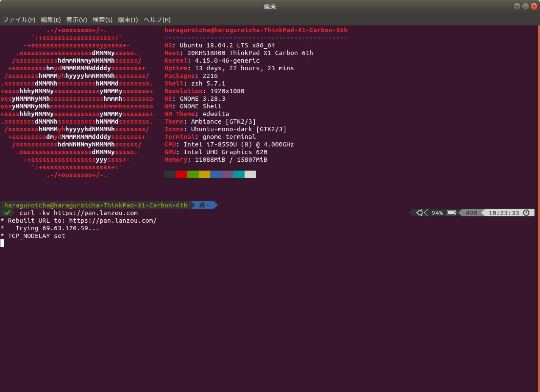Click the yellow color block
This screenshot has height=392, width=540.
pos(204,174)
